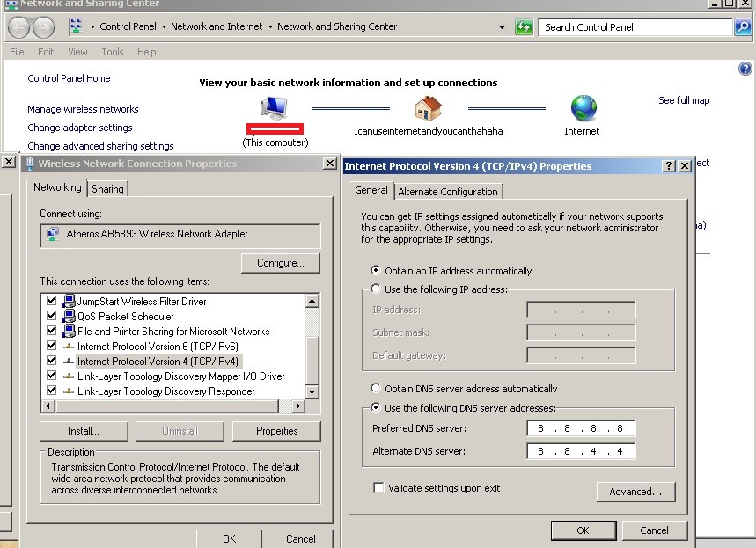Click the Advanced... button

click(635, 492)
